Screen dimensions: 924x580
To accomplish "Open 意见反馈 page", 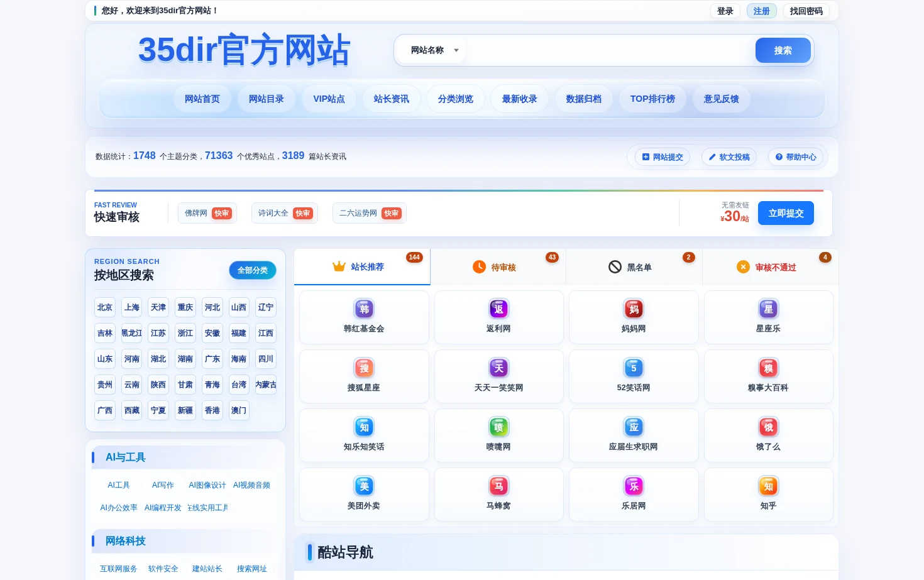I will [722, 99].
